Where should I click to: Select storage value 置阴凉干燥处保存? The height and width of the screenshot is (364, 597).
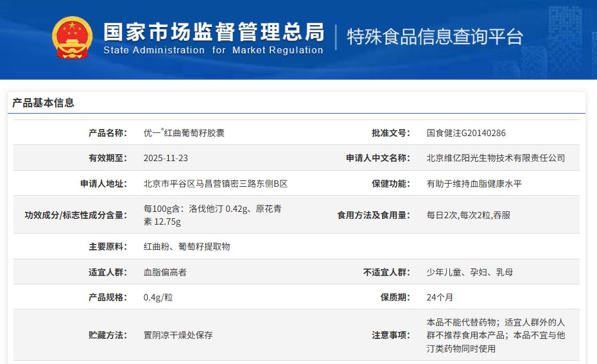click(178, 335)
